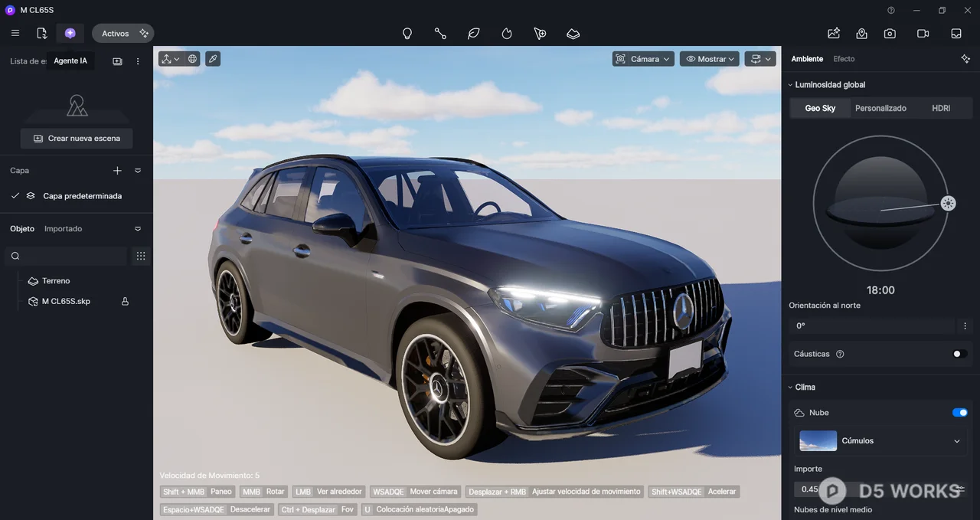Switch to the Efecto tab
Image resolution: width=980 pixels, height=520 pixels.
844,59
